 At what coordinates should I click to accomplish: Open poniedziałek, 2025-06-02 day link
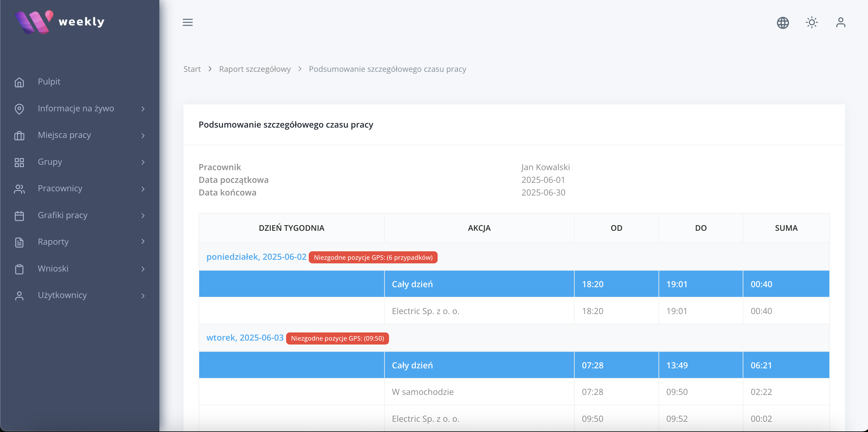(256, 256)
